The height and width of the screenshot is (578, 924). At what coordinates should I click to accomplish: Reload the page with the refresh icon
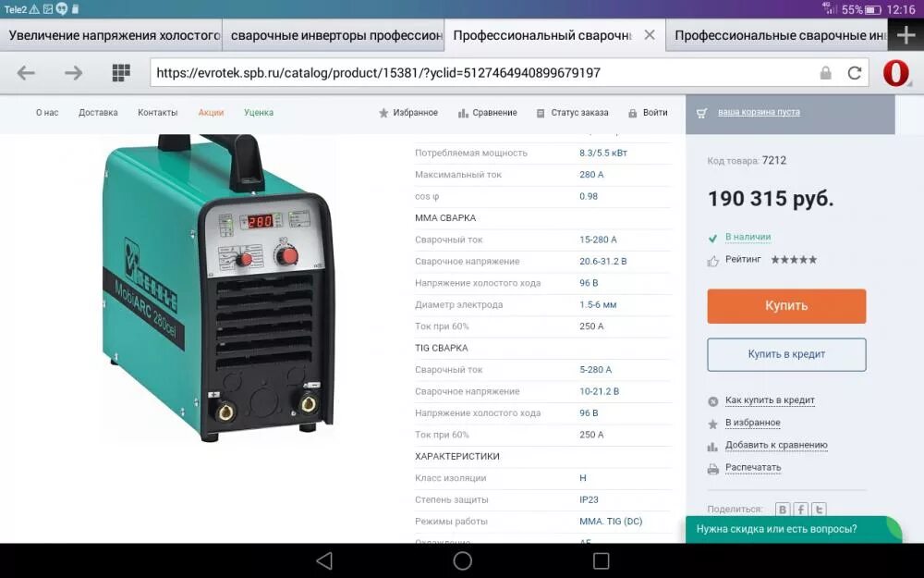855,73
